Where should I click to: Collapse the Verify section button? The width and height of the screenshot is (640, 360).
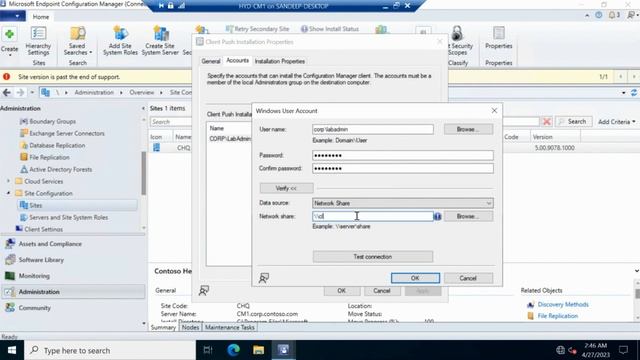tap(287, 188)
